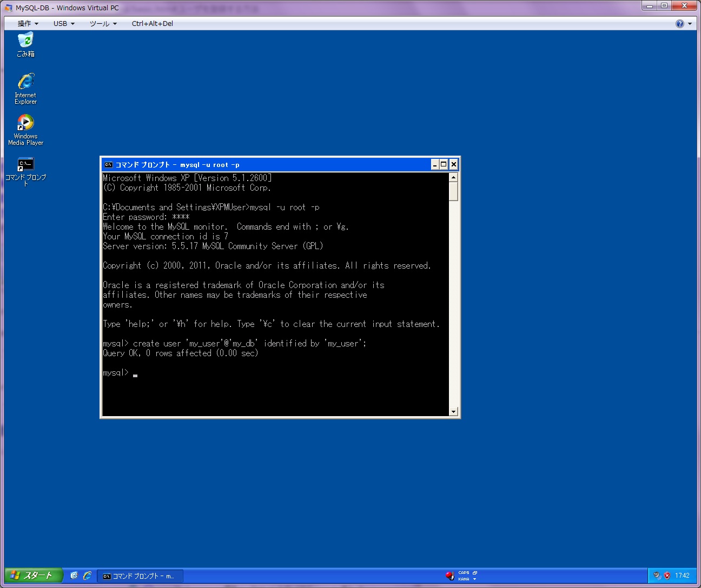Close the command prompt window
701x588 pixels.
454,164
